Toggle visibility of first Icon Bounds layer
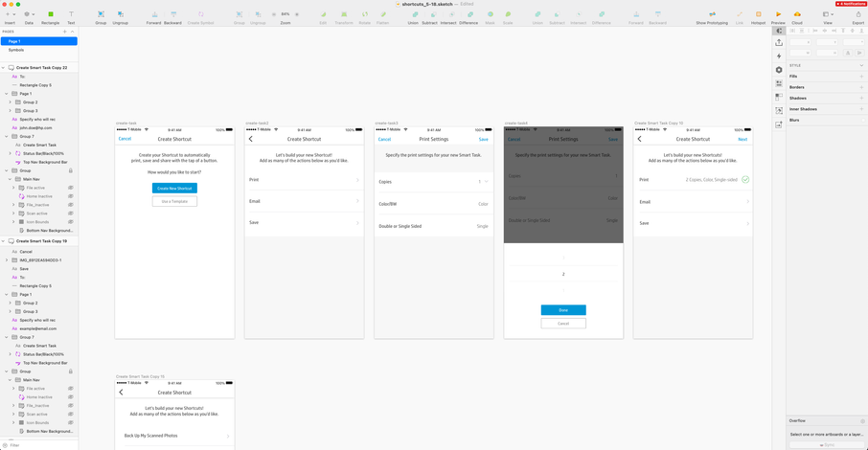The height and width of the screenshot is (450, 868). click(70, 222)
